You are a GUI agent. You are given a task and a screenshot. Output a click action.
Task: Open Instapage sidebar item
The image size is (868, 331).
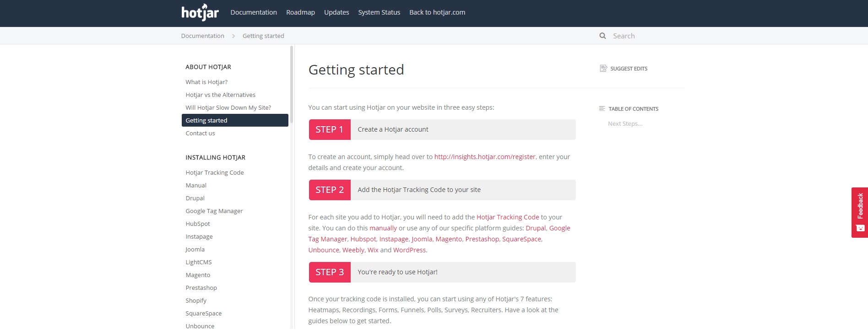[x=199, y=236]
